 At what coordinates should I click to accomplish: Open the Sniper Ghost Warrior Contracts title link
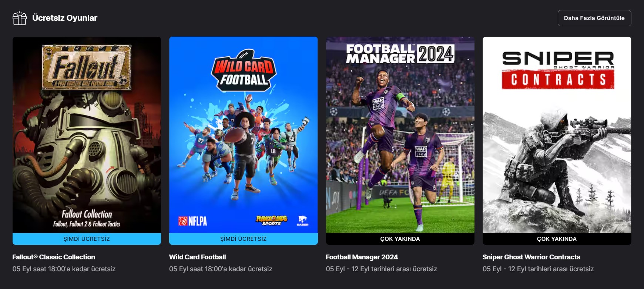coord(531,257)
